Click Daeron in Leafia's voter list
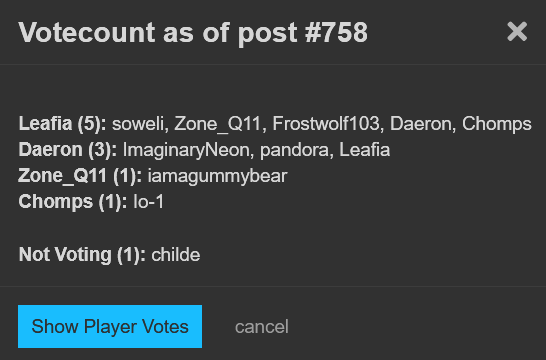 [420, 124]
